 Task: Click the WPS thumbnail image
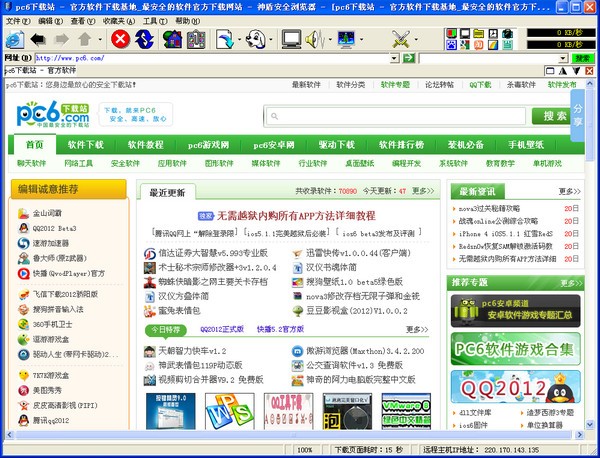230,411
